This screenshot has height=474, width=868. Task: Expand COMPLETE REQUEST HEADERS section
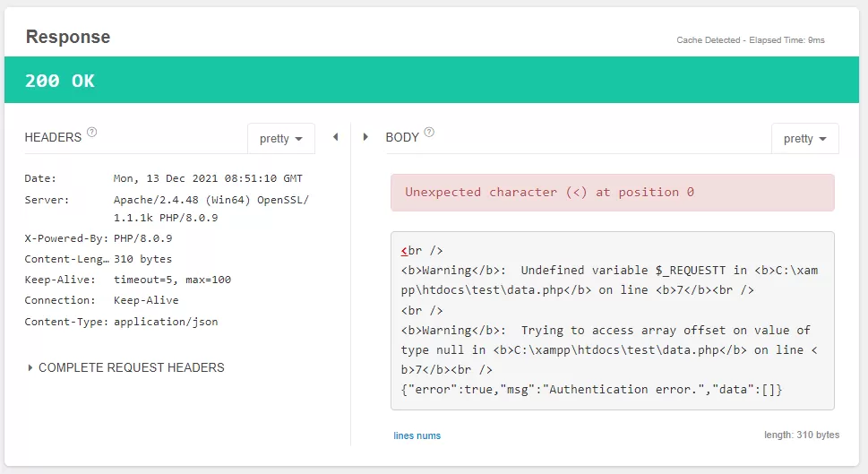[x=126, y=367]
